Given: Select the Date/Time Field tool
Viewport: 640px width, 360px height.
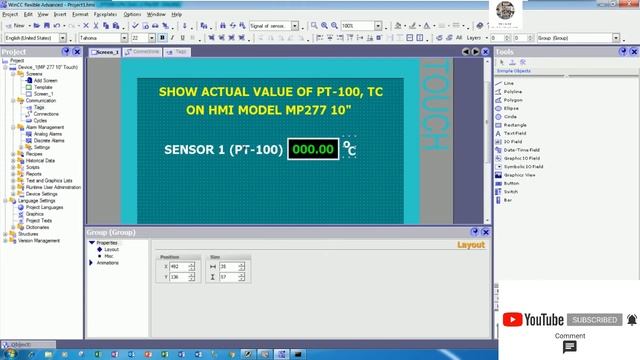Looking at the screenshot, I should [x=518, y=150].
